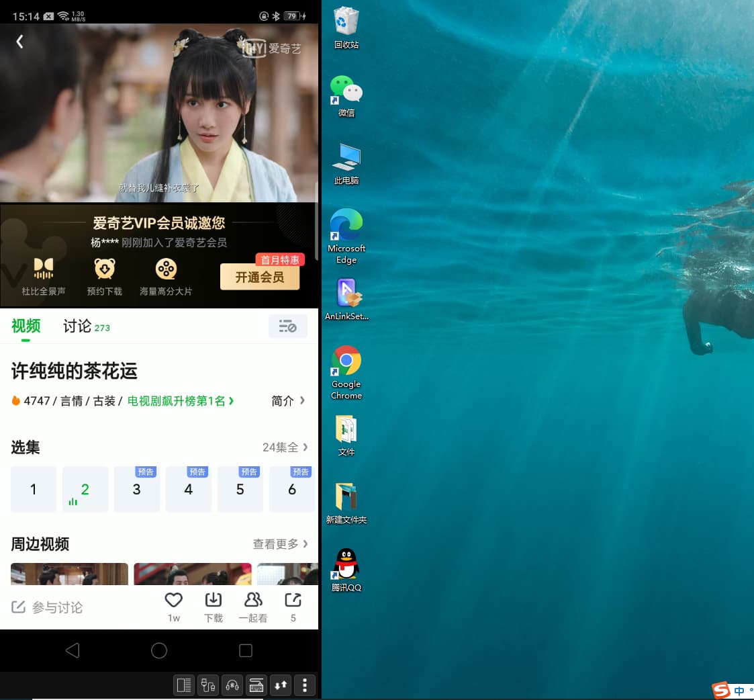Expand 查看更多 related videos
The height and width of the screenshot is (700, 754).
coord(281,544)
